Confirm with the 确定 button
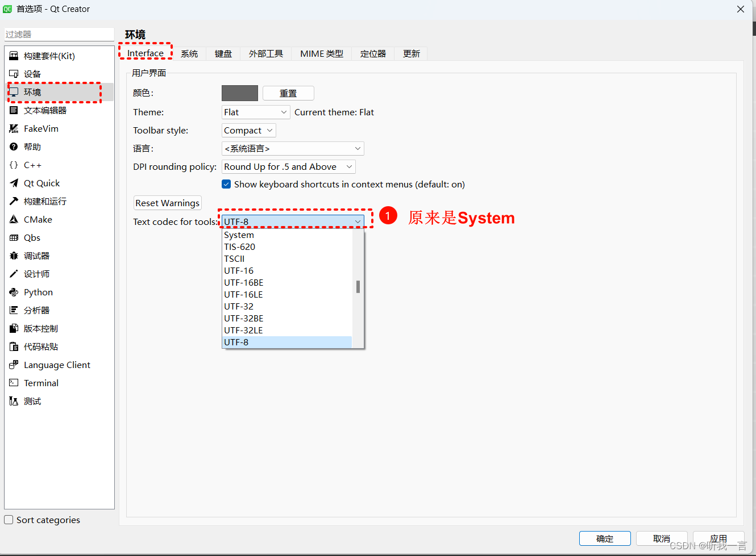The height and width of the screenshot is (556, 756). click(x=605, y=538)
